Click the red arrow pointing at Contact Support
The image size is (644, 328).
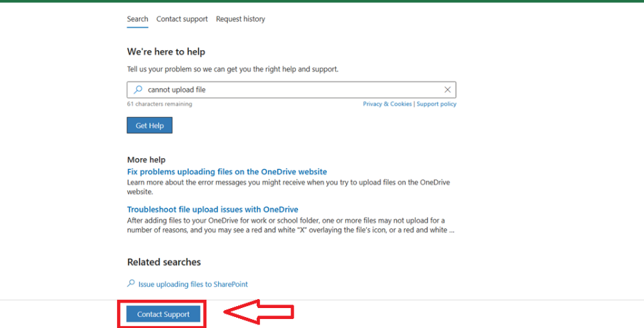[x=259, y=314]
